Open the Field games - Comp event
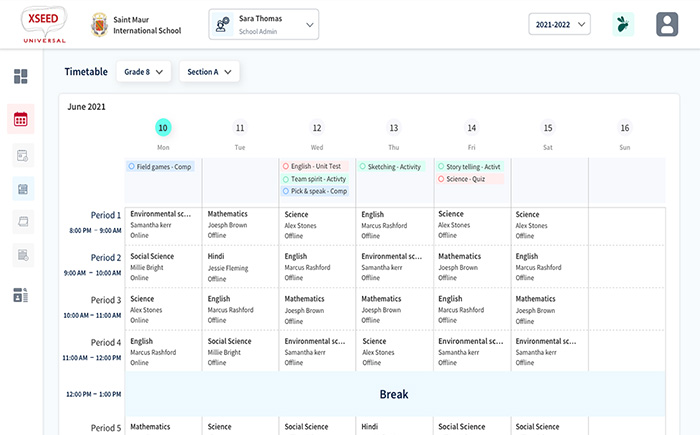 click(160, 167)
